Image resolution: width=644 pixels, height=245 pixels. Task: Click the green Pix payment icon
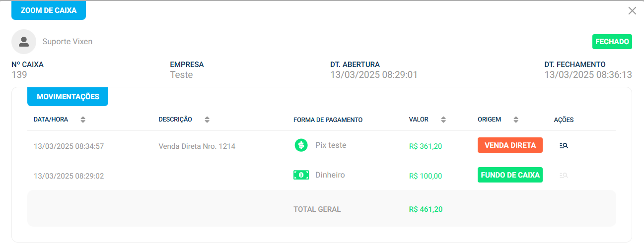click(x=301, y=145)
